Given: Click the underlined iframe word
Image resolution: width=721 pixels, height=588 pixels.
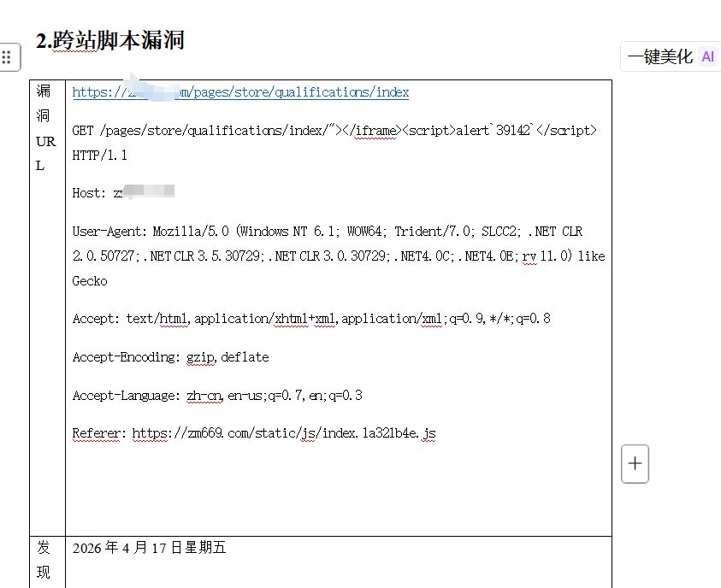Looking at the screenshot, I should tap(375, 130).
